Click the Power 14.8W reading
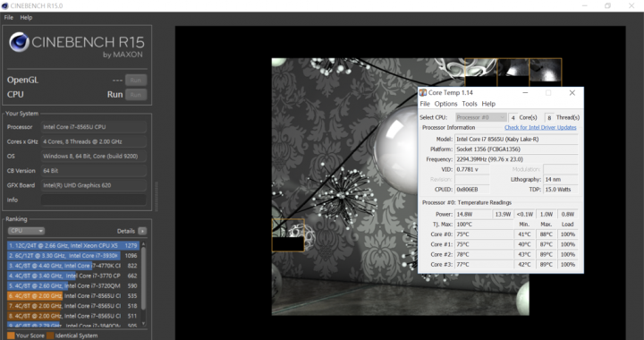This screenshot has width=644, height=340. (473, 215)
